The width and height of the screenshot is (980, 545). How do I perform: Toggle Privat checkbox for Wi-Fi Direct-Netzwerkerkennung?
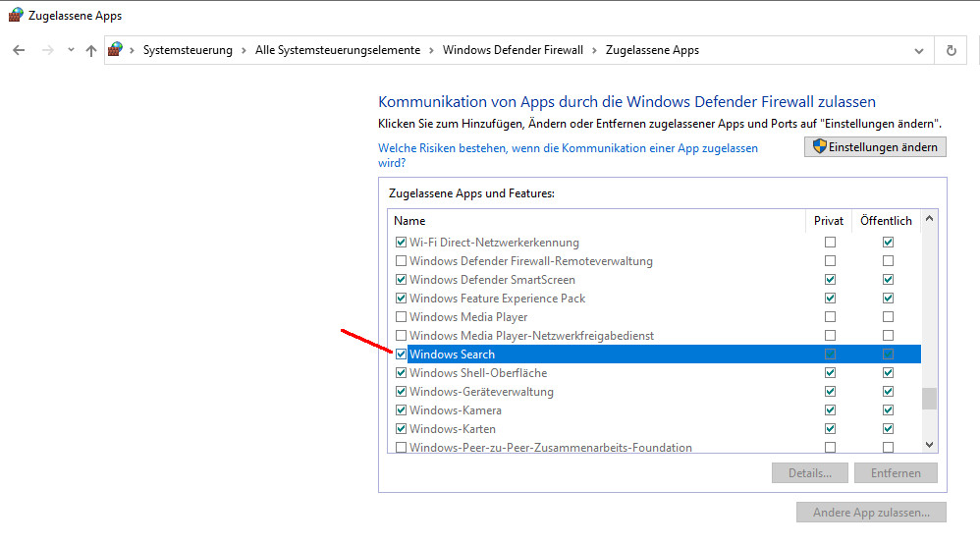tap(831, 243)
